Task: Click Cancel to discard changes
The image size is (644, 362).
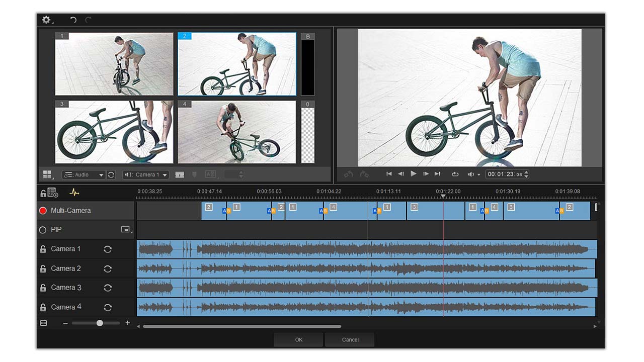Action: point(350,339)
